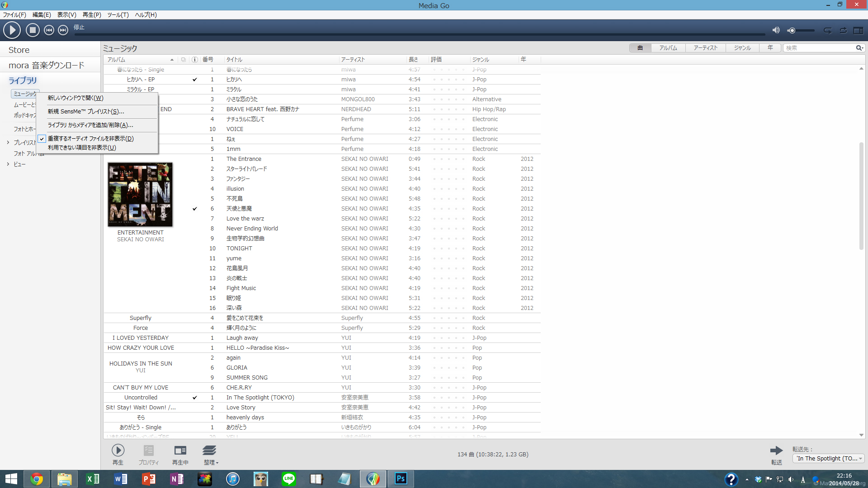Open iTunes from the taskbar

coord(233,479)
